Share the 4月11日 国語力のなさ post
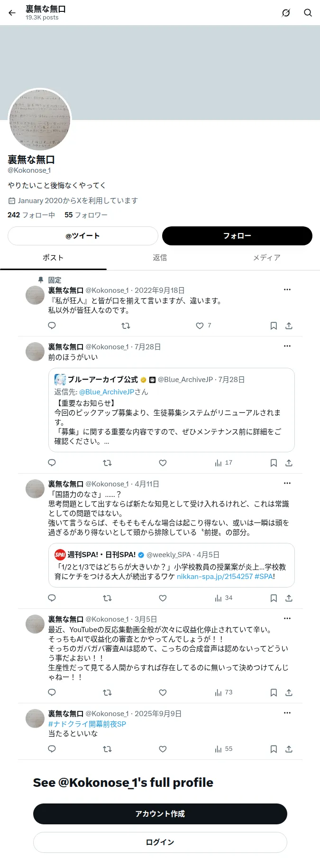The width and height of the screenshot is (320, 868). tap(289, 598)
